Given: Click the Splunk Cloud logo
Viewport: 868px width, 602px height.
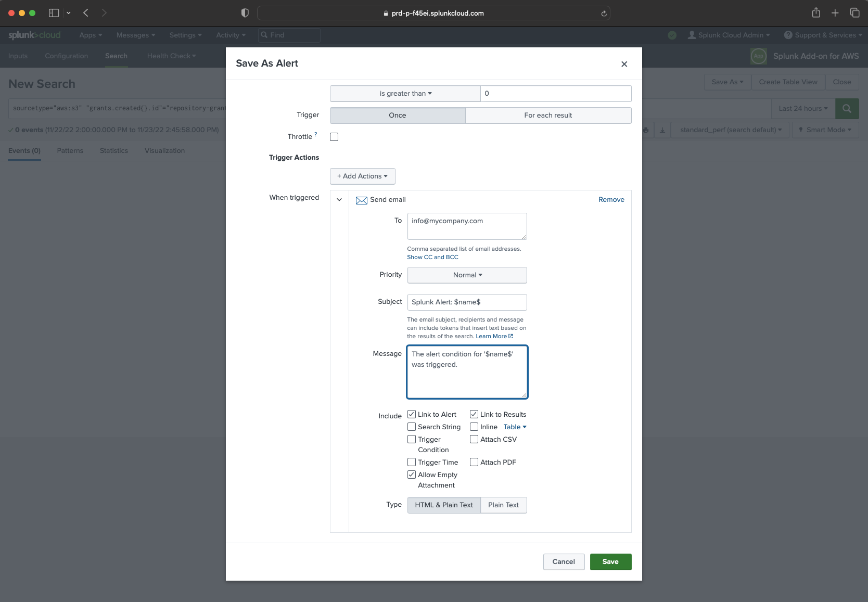Looking at the screenshot, I should 34,35.
